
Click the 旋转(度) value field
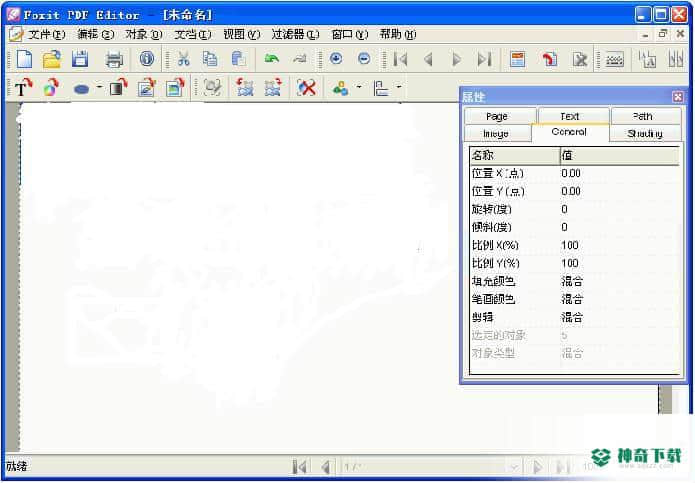[x=619, y=209]
